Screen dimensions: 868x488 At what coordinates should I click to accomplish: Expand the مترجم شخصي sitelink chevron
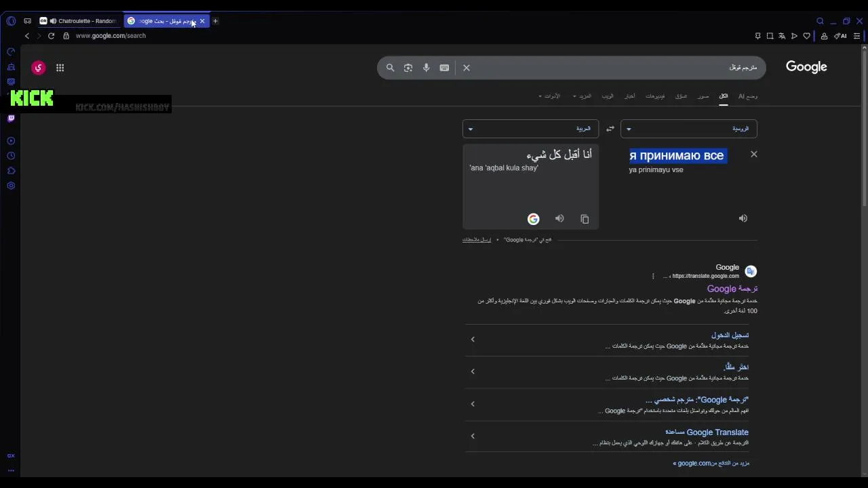[x=473, y=404]
